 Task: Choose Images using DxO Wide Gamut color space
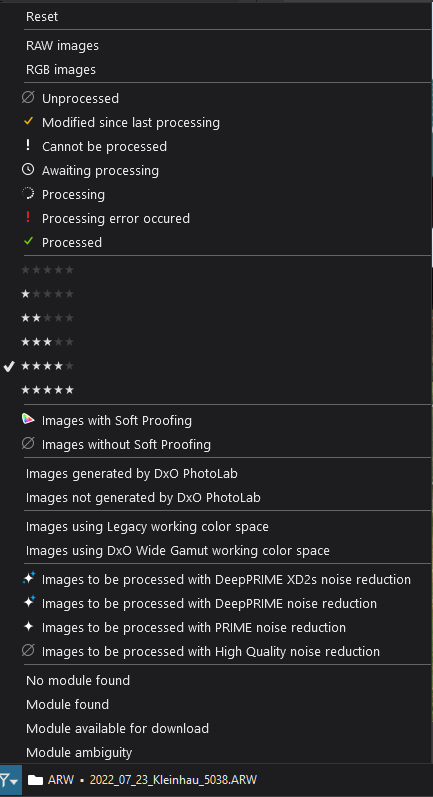pyautogui.click(x=178, y=550)
